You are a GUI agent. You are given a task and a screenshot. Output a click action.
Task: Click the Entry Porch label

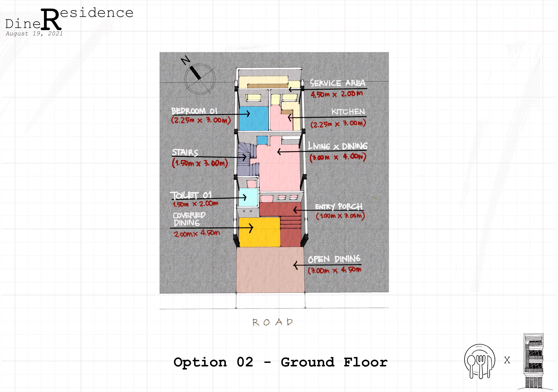(339, 207)
